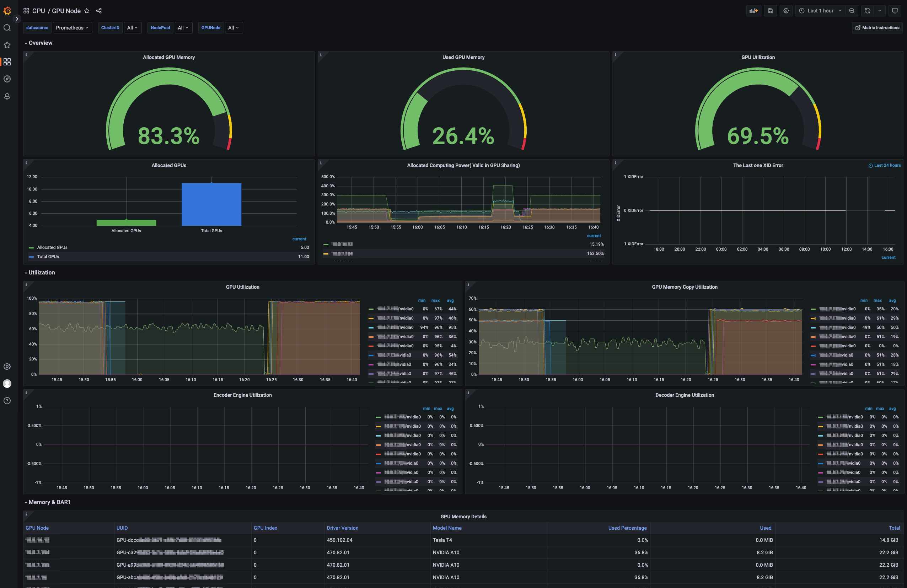
Task: Click the GPUNode All variable selector
Action: (x=234, y=27)
